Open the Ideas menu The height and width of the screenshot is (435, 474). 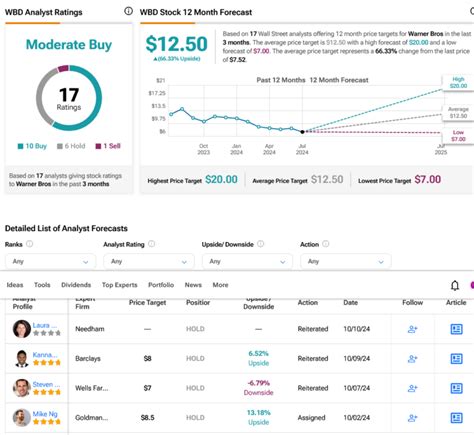tap(15, 285)
